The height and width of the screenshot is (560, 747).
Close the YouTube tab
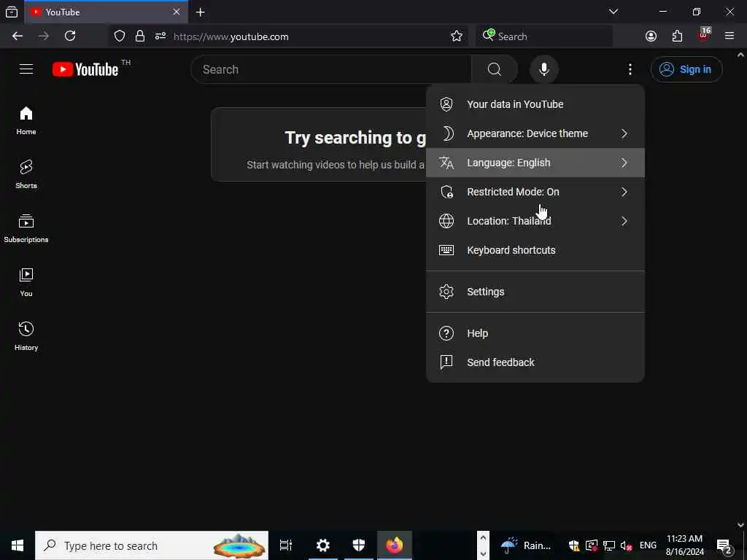pyautogui.click(x=177, y=12)
